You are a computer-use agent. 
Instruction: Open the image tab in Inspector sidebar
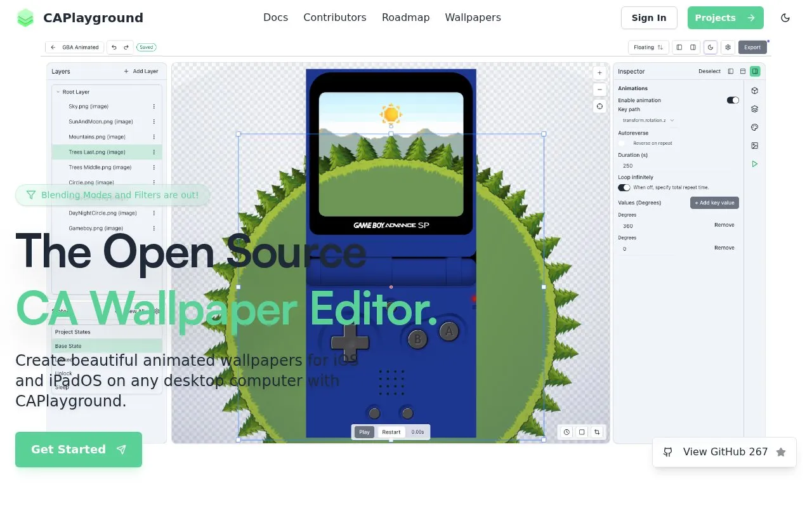click(754, 145)
